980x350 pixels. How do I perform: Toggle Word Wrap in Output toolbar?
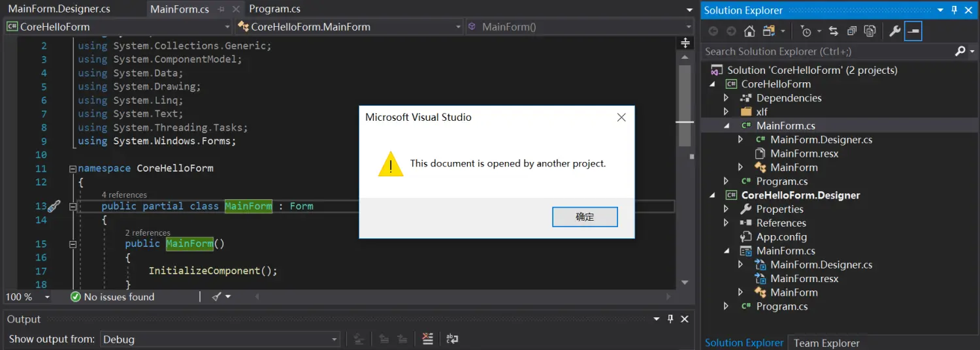[452, 339]
